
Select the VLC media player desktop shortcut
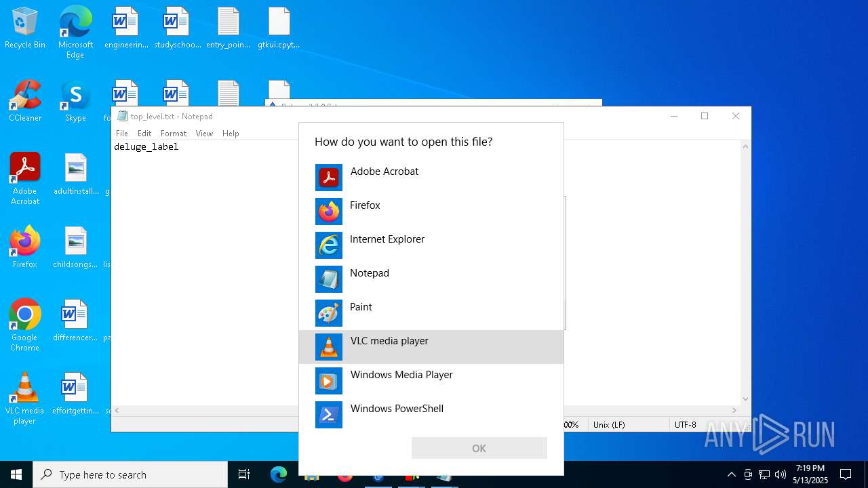pos(25,399)
